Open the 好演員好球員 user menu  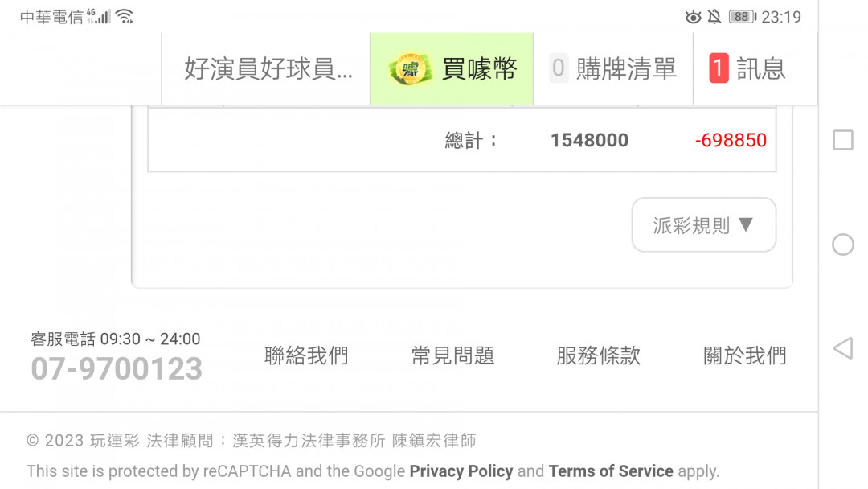pos(268,68)
